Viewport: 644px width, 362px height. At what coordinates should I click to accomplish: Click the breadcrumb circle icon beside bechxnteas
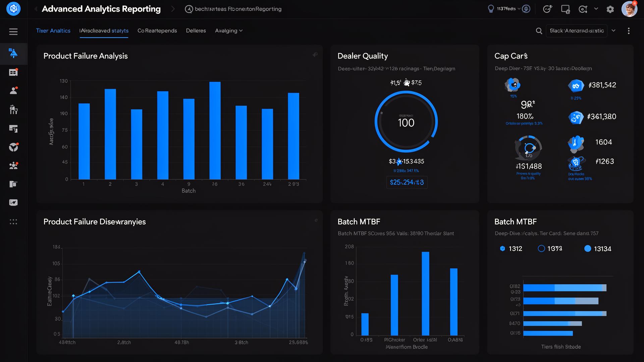(189, 9)
